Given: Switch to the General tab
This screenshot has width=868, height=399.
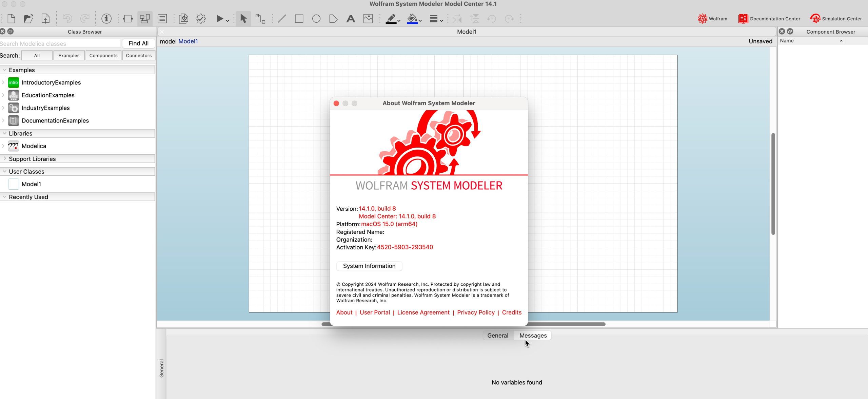Looking at the screenshot, I should click(x=497, y=335).
